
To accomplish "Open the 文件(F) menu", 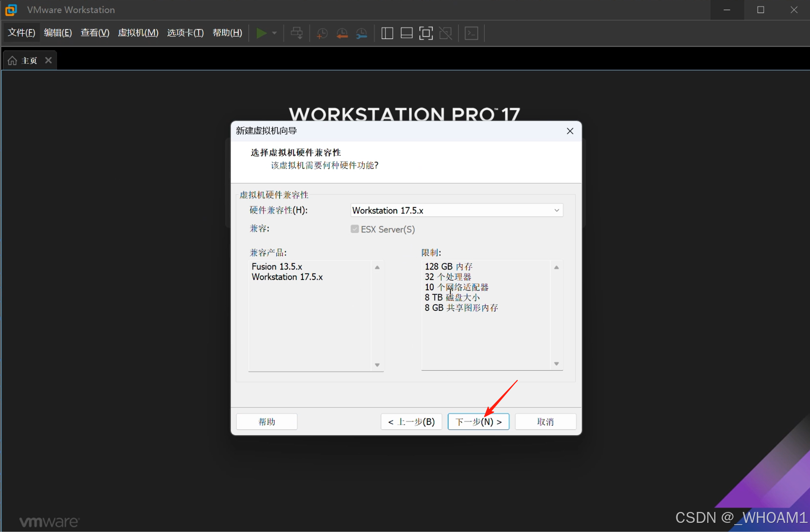I will coord(21,33).
